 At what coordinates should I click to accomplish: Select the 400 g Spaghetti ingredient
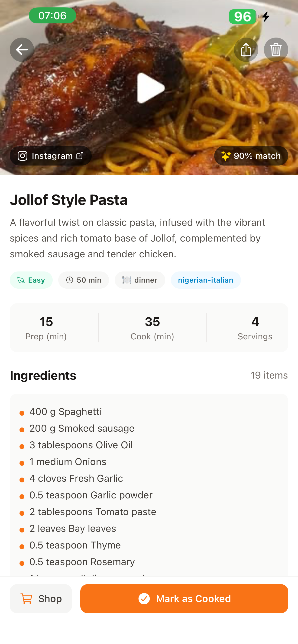click(x=65, y=411)
